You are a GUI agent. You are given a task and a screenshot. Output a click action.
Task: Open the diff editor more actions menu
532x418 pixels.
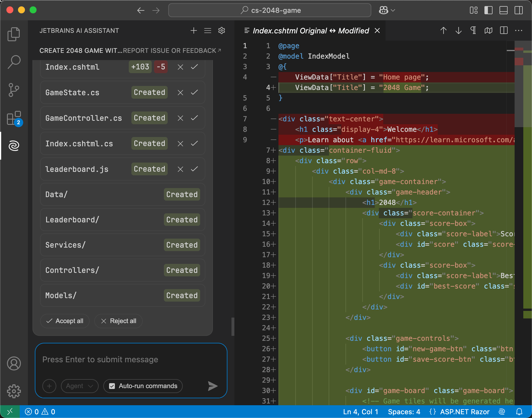519,30
